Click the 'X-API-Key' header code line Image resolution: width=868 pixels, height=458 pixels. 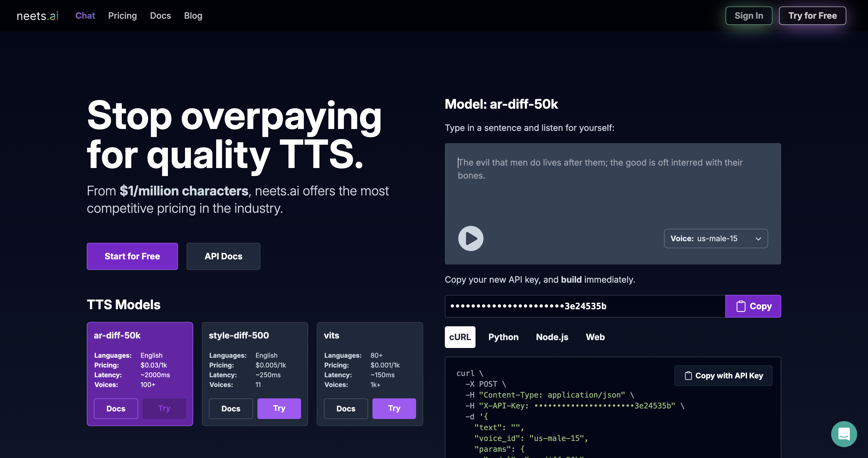[x=575, y=406]
